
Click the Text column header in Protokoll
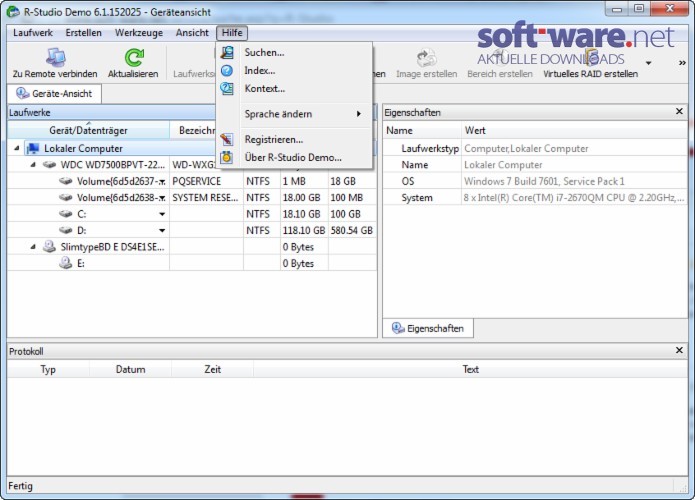click(470, 369)
